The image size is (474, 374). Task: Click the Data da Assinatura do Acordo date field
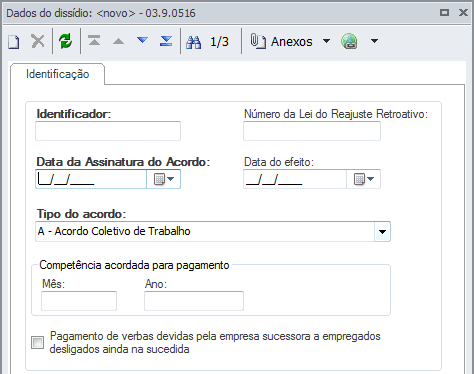point(91,179)
